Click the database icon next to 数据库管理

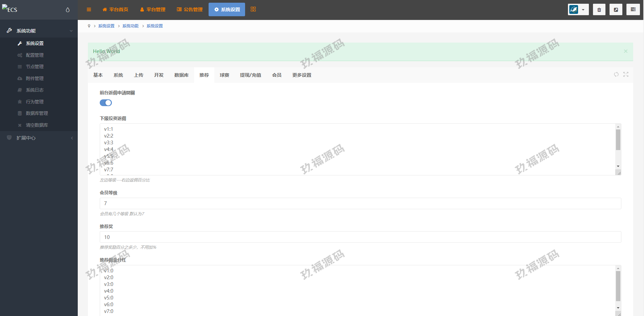(20, 113)
